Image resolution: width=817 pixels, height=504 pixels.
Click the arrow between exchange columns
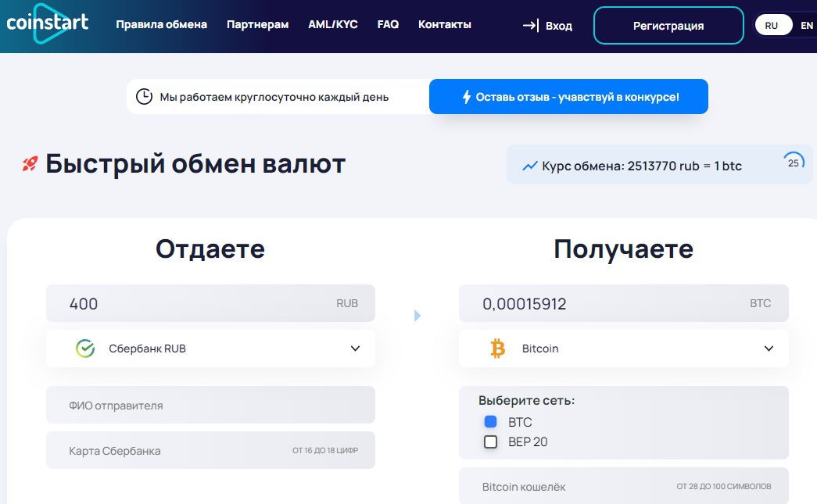tap(417, 316)
